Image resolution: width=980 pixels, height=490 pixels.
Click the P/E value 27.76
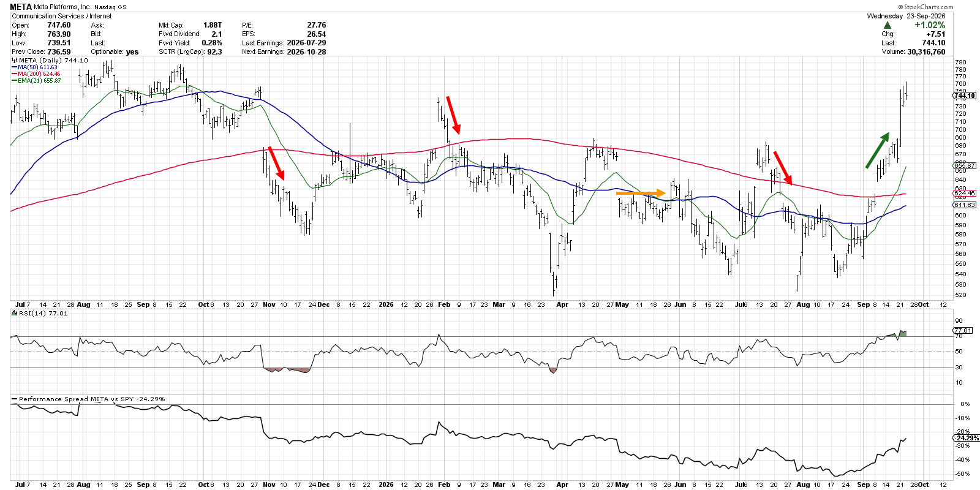pos(317,25)
